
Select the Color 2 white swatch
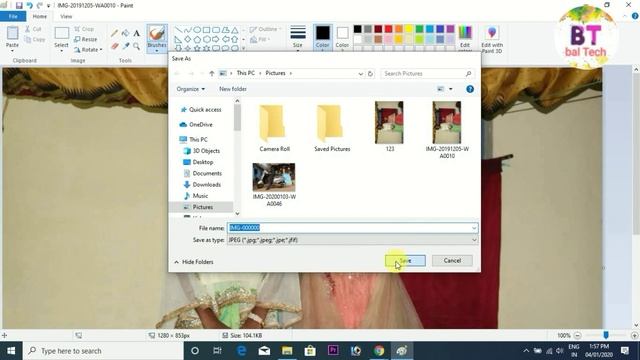(342, 38)
